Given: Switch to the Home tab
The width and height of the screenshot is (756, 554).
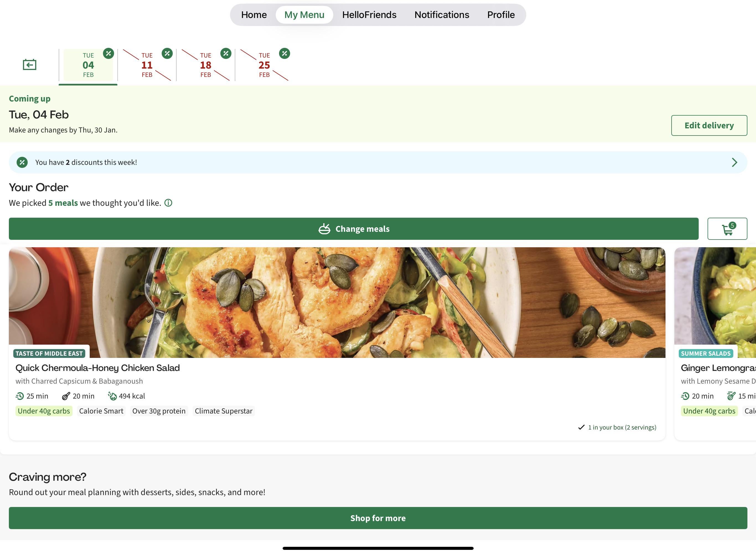Looking at the screenshot, I should tap(254, 15).
